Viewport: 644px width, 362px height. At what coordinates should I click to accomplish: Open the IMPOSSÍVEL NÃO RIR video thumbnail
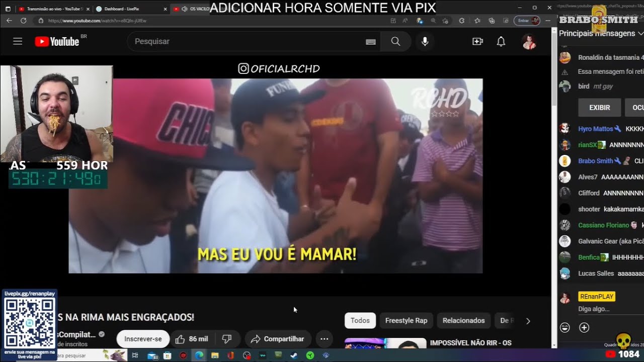coord(385,343)
